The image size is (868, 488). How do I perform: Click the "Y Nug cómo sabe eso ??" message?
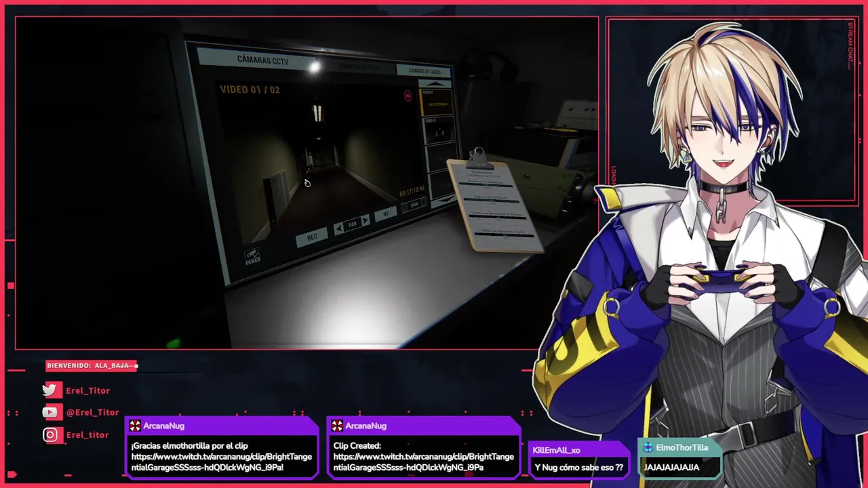579,468
